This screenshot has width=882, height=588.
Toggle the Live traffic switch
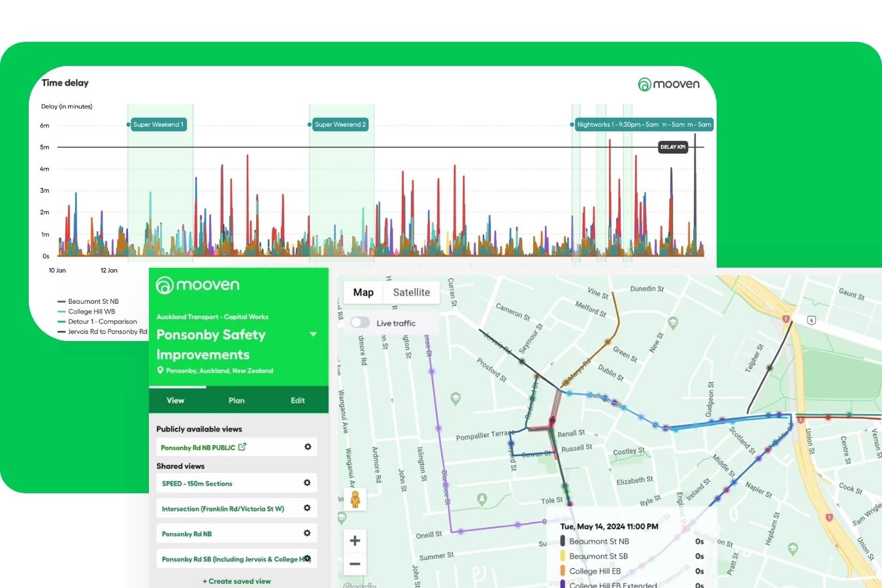[360, 323]
